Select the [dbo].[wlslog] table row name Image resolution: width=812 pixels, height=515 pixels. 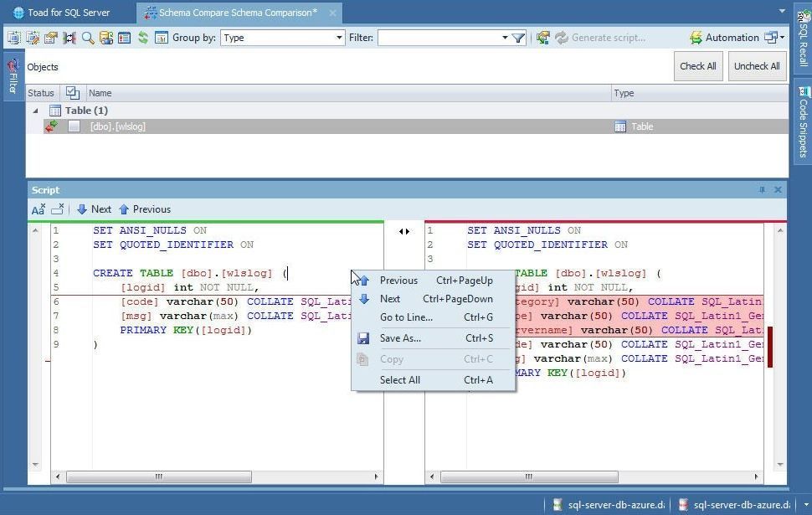pyautogui.click(x=117, y=126)
